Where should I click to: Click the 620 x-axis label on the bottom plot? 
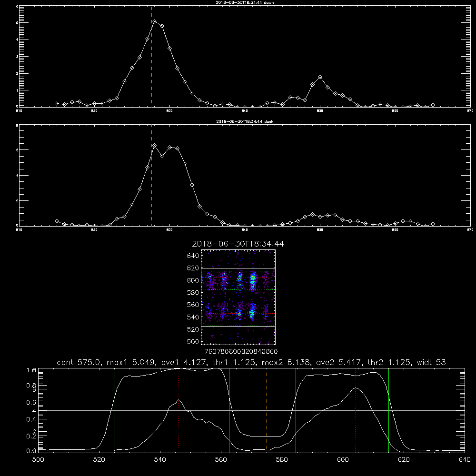(x=404, y=460)
